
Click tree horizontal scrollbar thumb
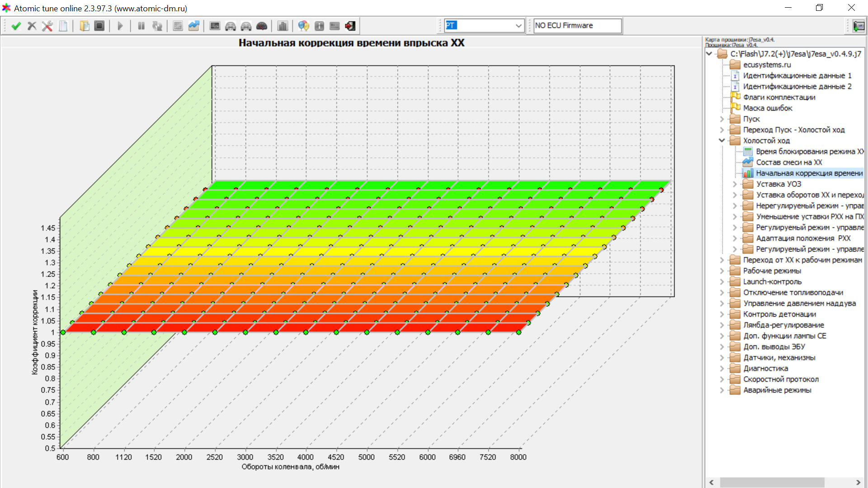coord(772,483)
